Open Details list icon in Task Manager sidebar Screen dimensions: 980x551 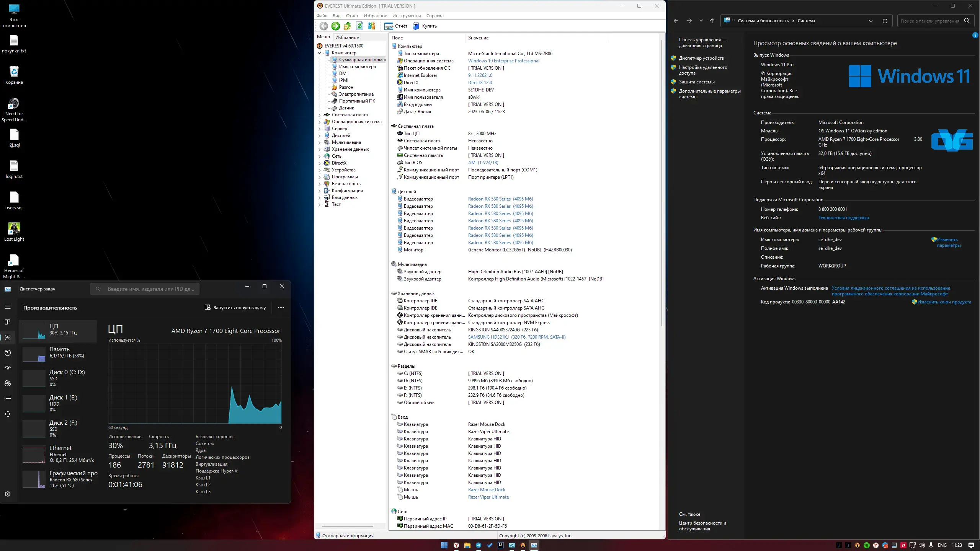8,399
